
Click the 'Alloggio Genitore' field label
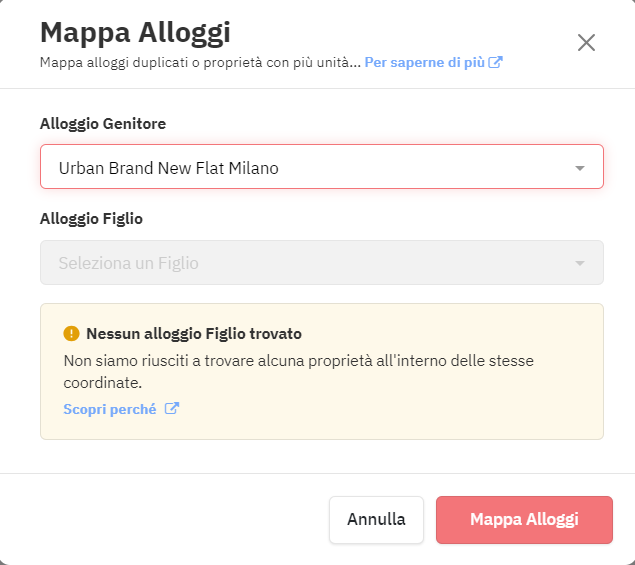tap(103, 124)
